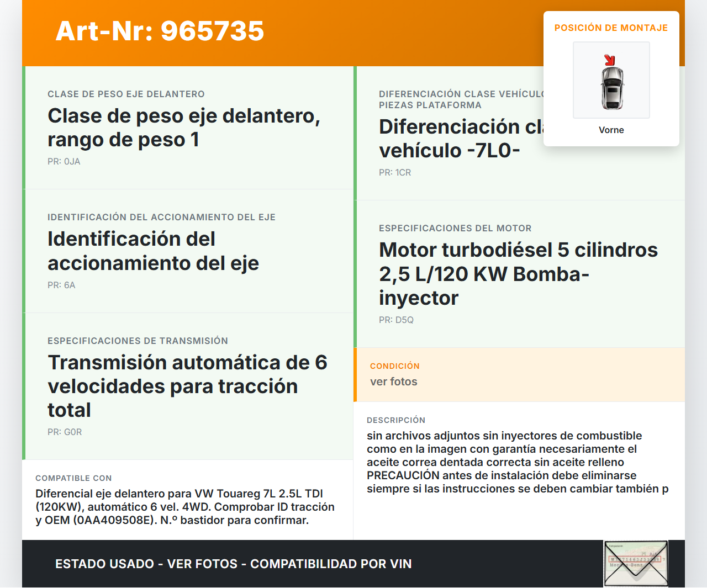The image size is (707, 588).
Task: Click the PR: 6A code
Action: (x=61, y=285)
